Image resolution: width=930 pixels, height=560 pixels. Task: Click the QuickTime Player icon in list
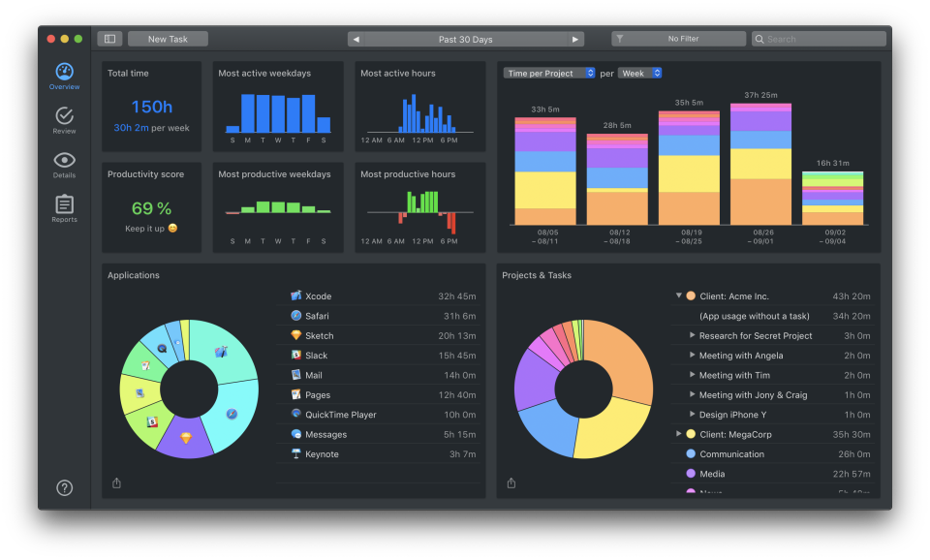pos(296,414)
